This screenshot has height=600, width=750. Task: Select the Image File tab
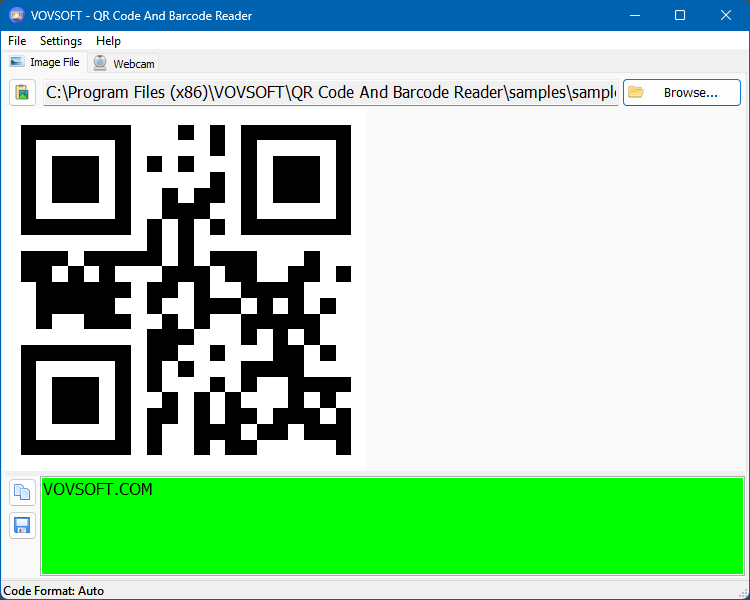(44, 62)
